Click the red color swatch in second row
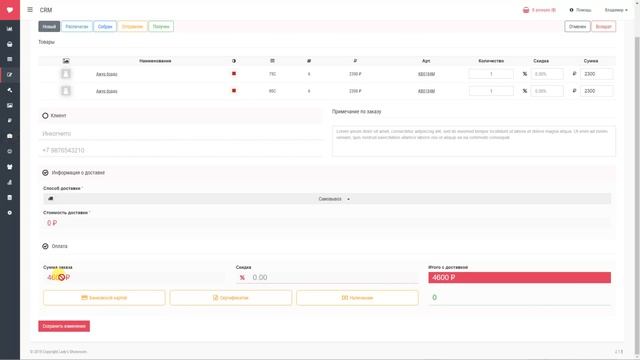640x360 pixels. click(x=234, y=91)
